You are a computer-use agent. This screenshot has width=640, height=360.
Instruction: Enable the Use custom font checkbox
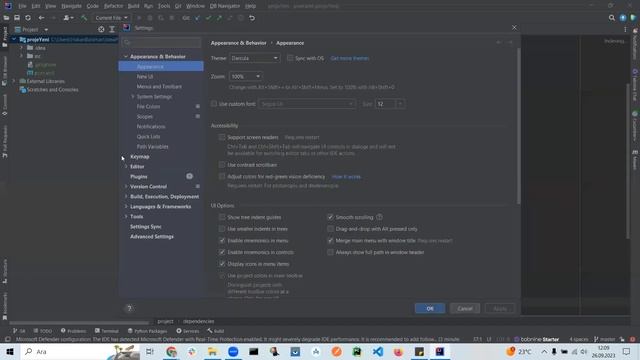pos(214,104)
